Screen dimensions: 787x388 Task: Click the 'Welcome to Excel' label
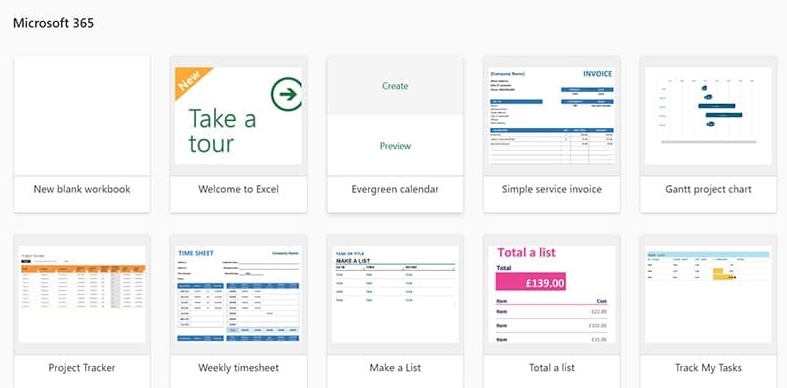click(238, 189)
